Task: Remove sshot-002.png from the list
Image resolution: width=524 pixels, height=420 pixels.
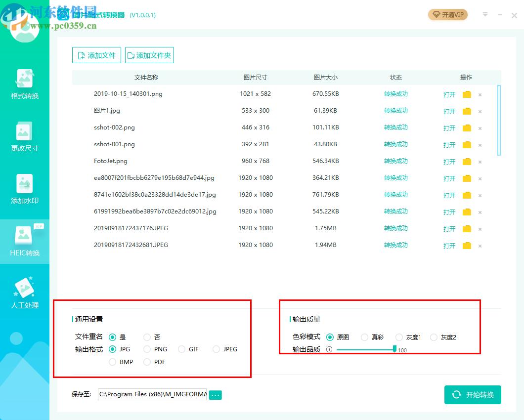Action: coord(480,127)
